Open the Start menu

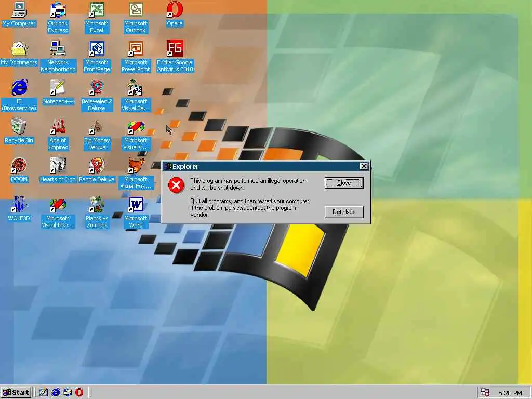tap(16, 393)
